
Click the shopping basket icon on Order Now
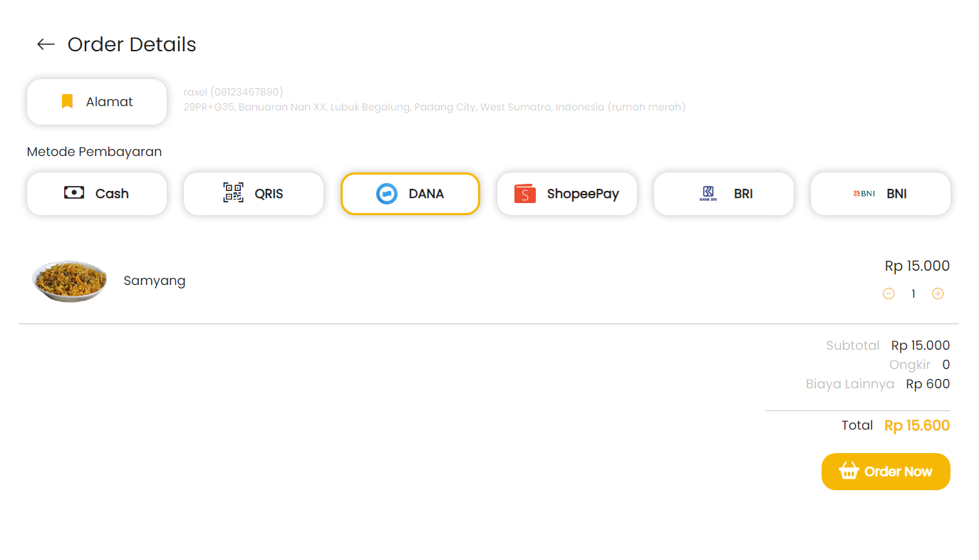pos(849,471)
